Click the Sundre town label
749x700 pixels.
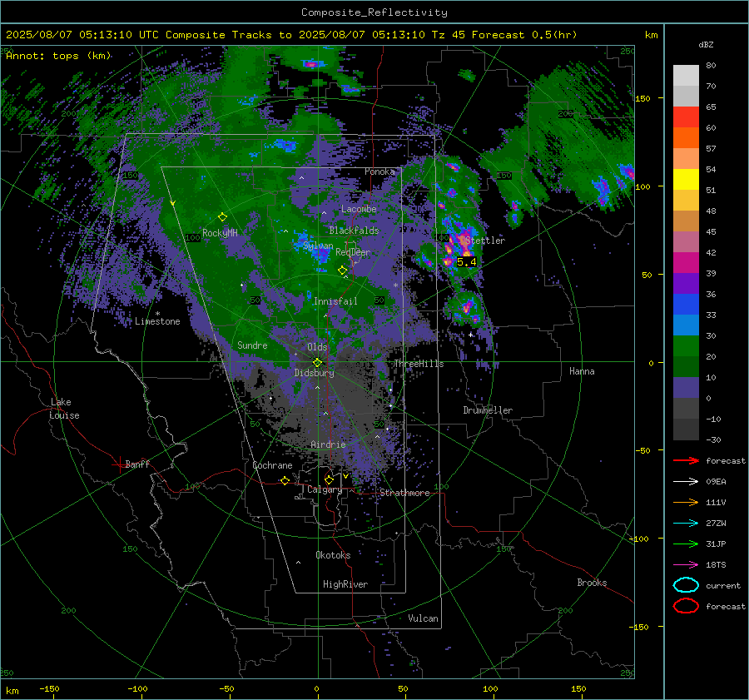click(252, 345)
